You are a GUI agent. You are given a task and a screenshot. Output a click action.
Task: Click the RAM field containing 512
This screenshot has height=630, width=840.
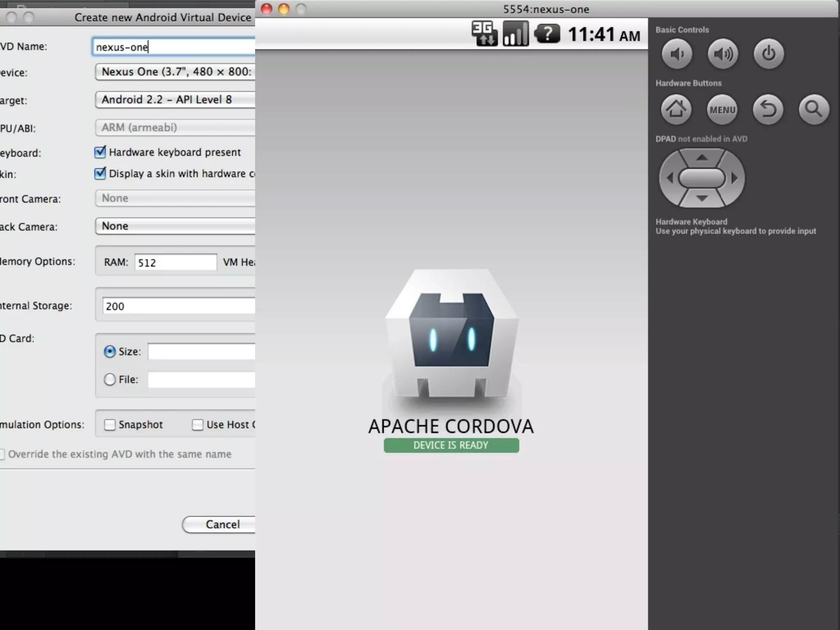175,262
